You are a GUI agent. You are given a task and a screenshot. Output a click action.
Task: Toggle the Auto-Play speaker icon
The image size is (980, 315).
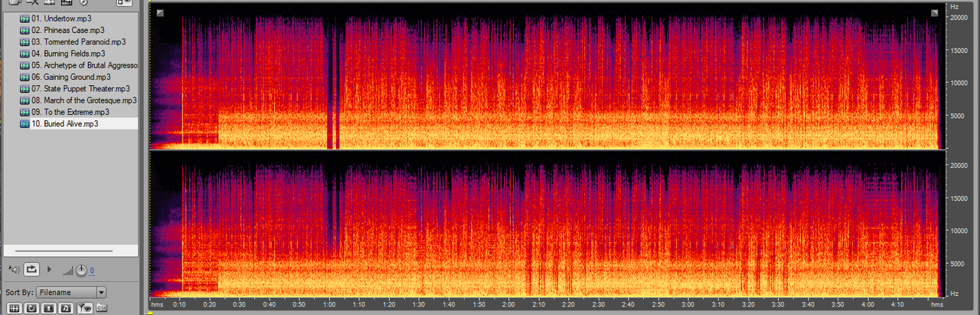(13, 269)
